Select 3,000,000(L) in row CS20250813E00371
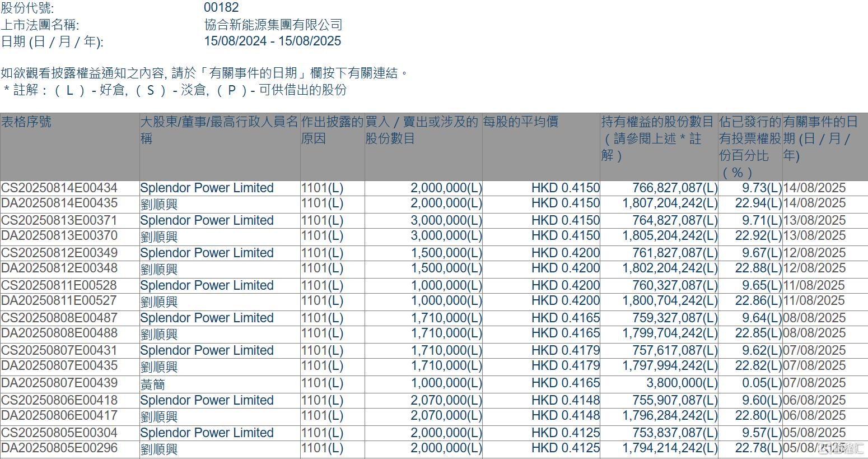868x459 pixels. [446, 220]
